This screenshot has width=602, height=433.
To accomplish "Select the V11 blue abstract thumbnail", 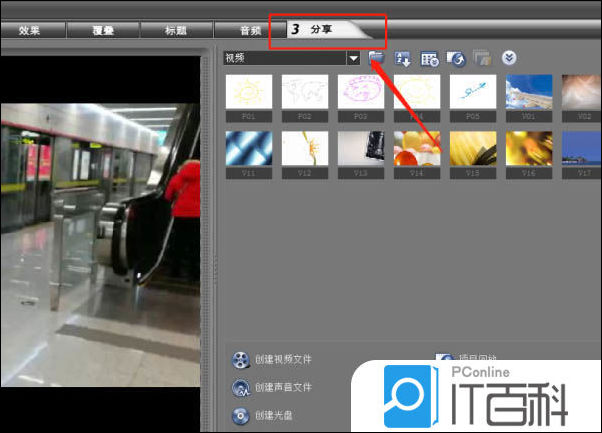I will pos(249,149).
